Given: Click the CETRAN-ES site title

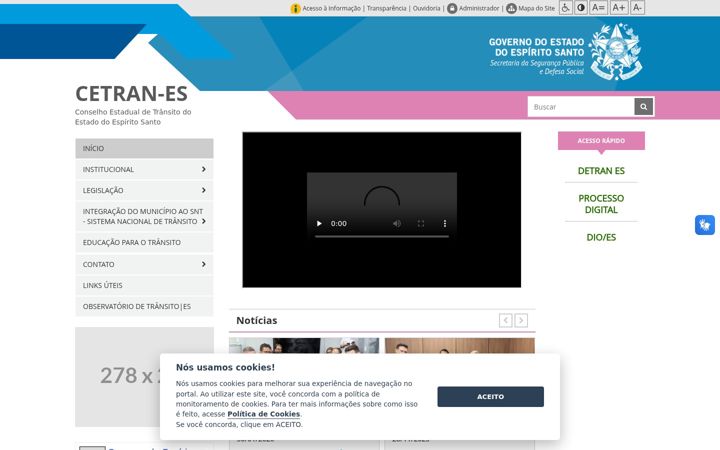Looking at the screenshot, I should [x=131, y=94].
